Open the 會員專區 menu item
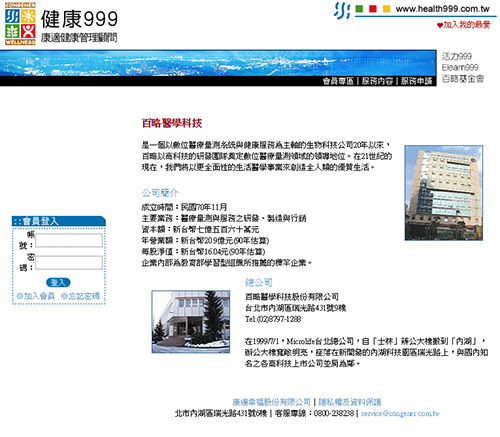Image resolution: width=500 pixels, height=437 pixels. click(x=338, y=81)
